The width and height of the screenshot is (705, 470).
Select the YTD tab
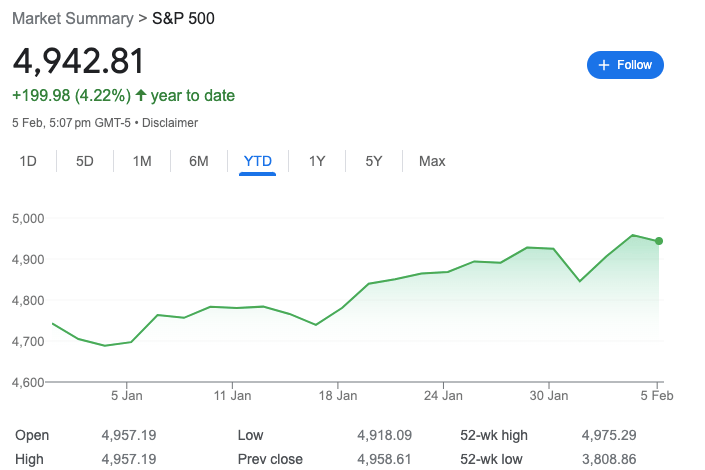pyautogui.click(x=258, y=161)
